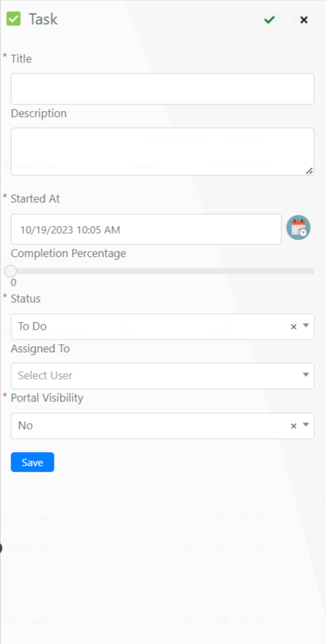Open the Status dropdown showing To Do
The height and width of the screenshot is (644, 326).
[x=162, y=327]
